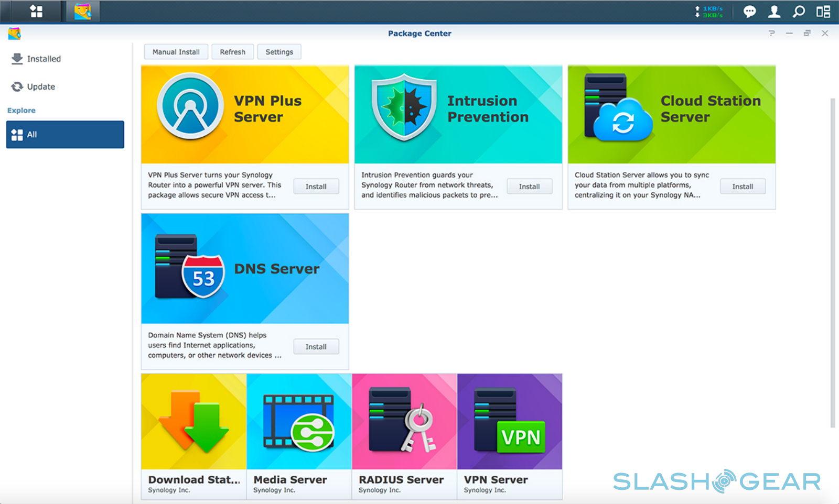Close the Package Center window
The image size is (839, 504).
tap(825, 33)
